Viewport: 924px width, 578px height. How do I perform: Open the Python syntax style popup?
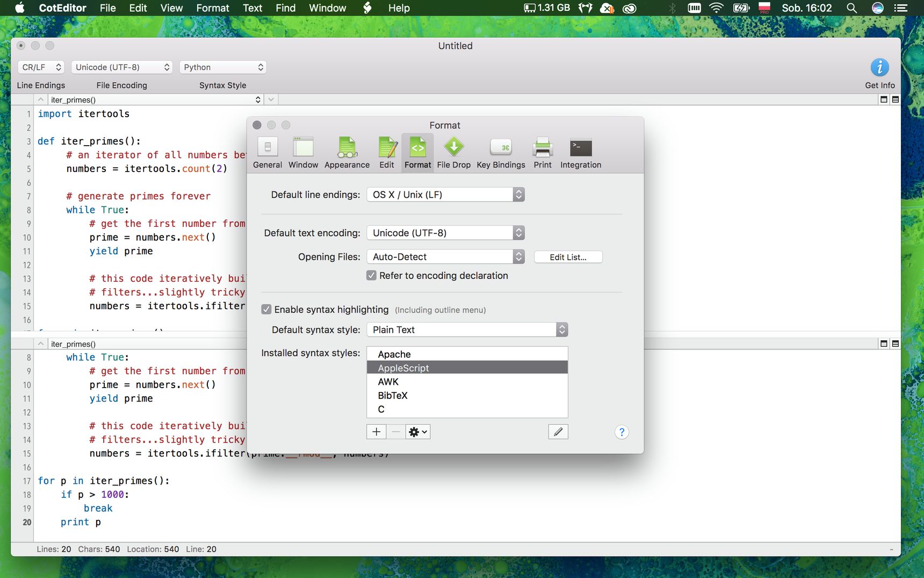pos(223,67)
